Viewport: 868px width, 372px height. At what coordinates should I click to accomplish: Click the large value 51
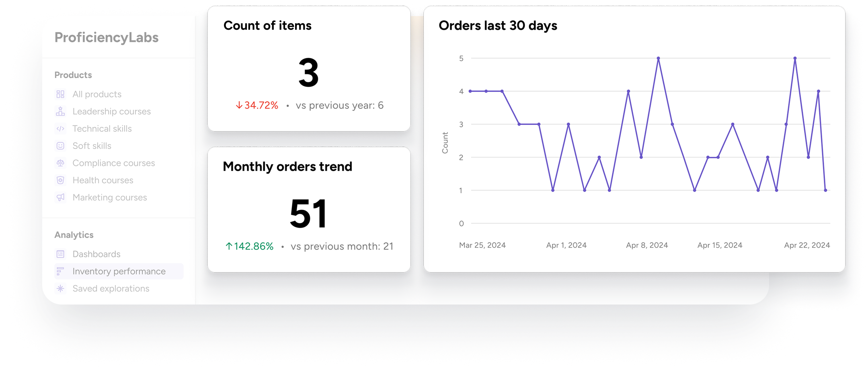coord(308,214)
